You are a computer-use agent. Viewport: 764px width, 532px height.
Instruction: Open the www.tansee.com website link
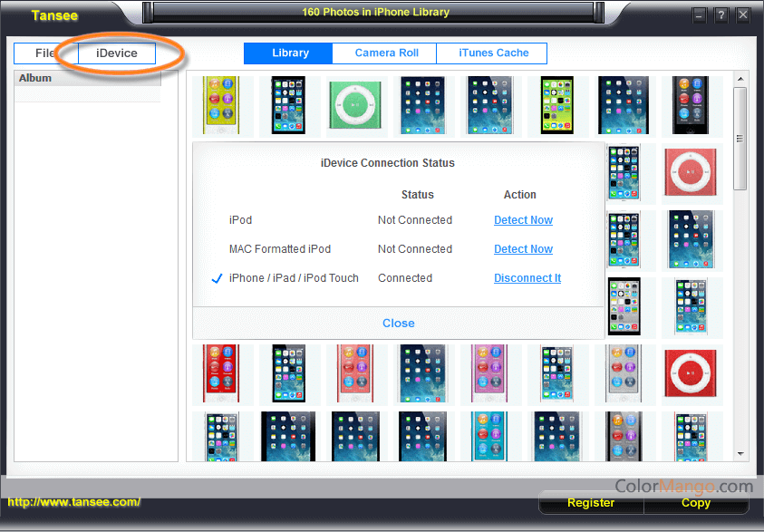74,502
